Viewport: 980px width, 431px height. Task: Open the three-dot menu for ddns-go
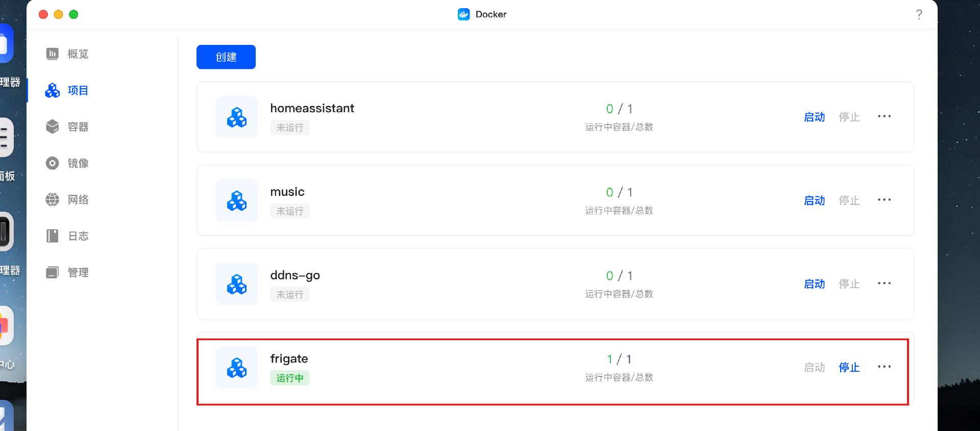[884, 283]
